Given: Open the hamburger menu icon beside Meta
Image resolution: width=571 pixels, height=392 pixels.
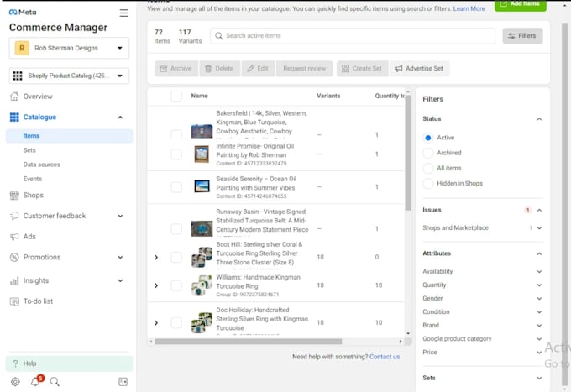Looking at the screenshot, I should 123,13.
